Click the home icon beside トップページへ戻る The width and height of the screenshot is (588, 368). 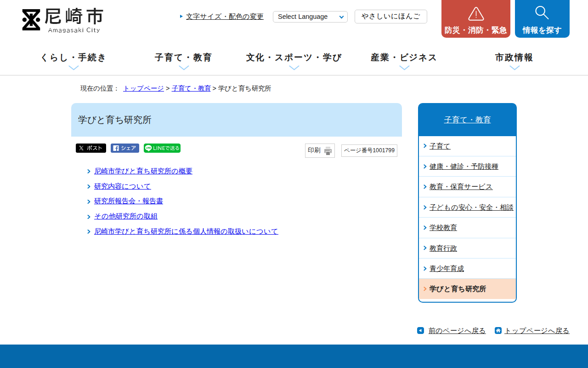(x=498, y=330)
